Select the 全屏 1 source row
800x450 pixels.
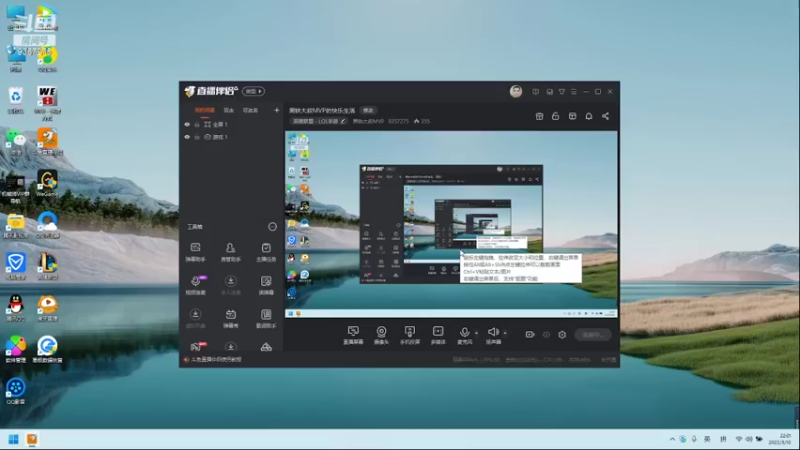[232, 124]
